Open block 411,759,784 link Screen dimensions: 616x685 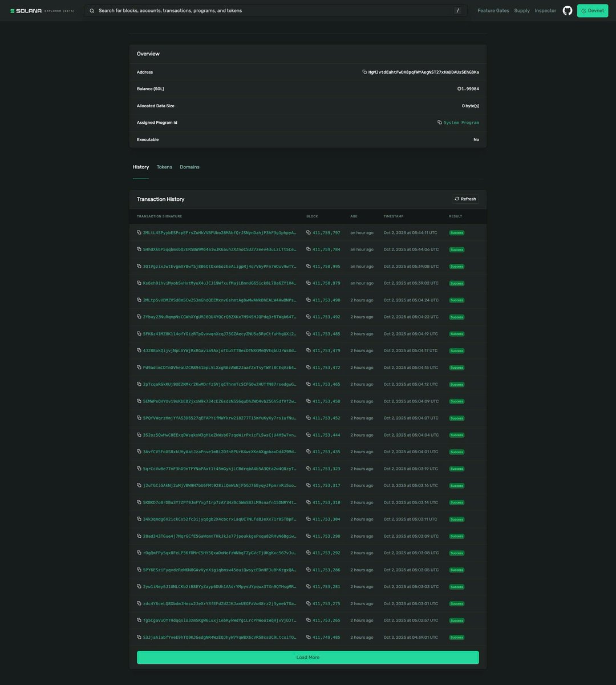326,249
